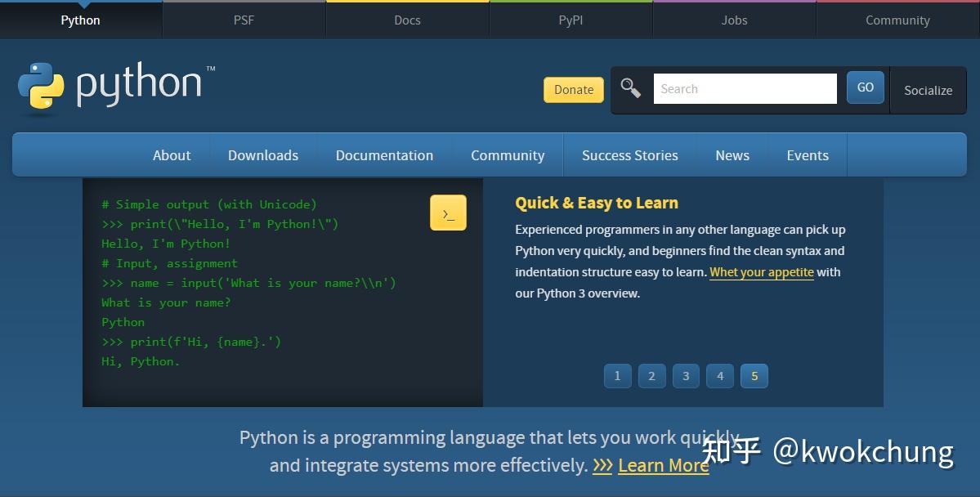This screenshot has width=980, height=497.
Task: Open the Success Stories page
Action: point(629,154)
